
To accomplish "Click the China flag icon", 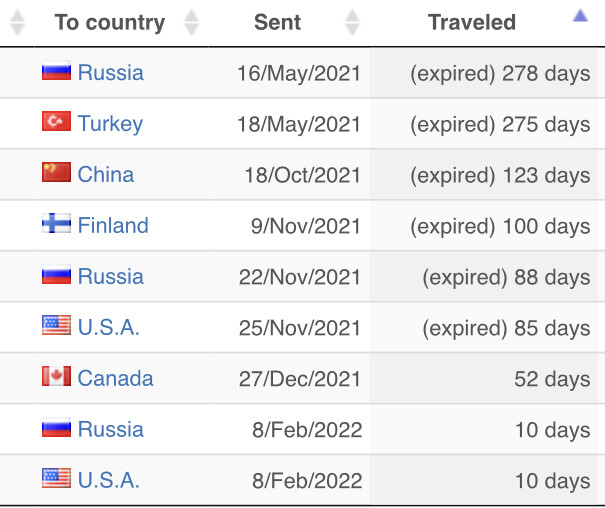I will pos(56,172).
